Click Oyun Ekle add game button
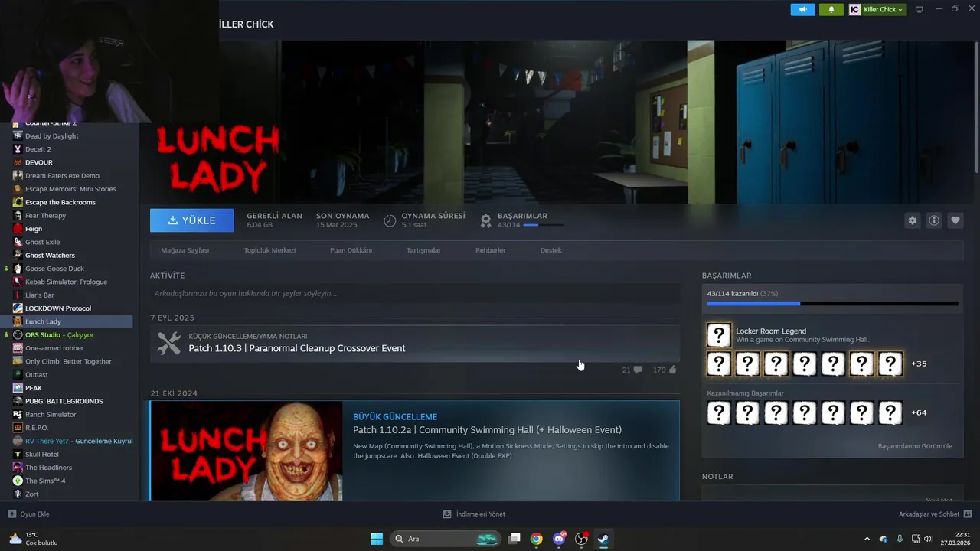Viewport: 980px width, 551px height. coord(28,514)
